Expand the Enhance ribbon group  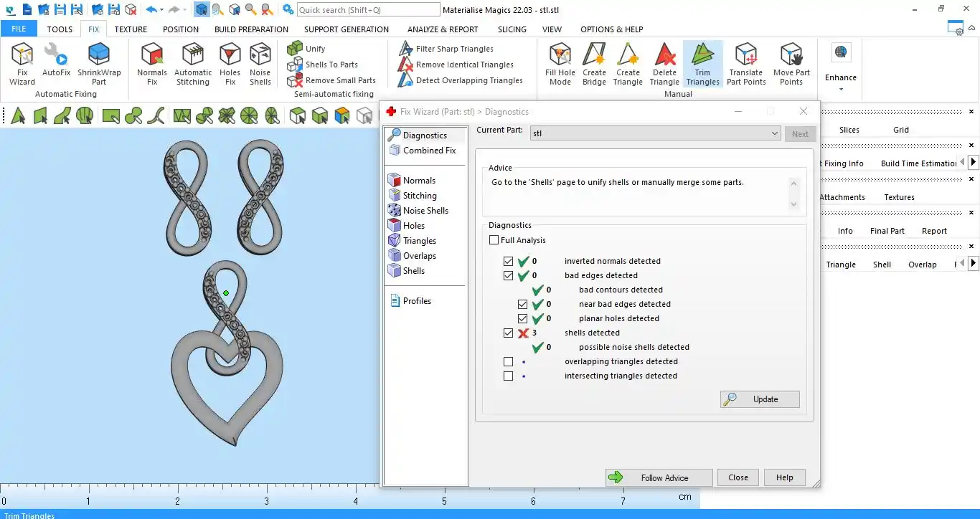coord(840,89)
